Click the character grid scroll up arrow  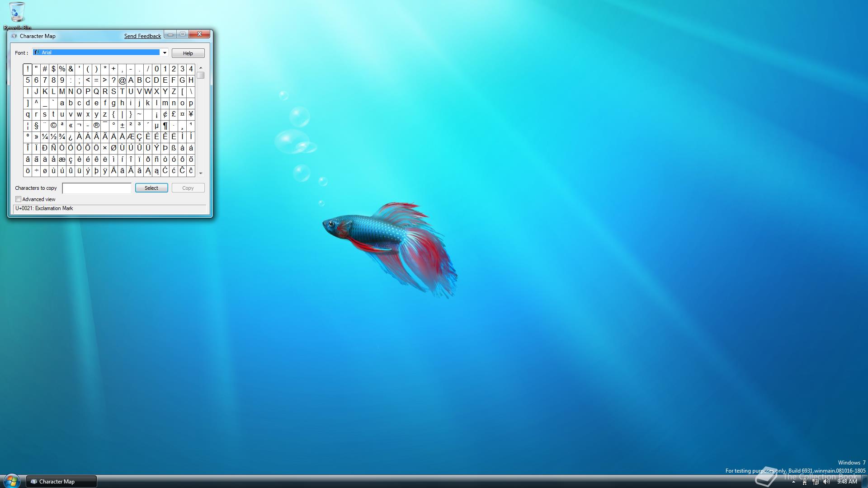[201, 67]
